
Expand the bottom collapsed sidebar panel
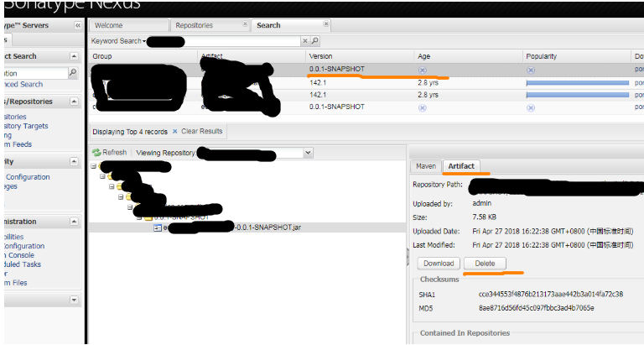pyautogui.click(x=74, y=301)
